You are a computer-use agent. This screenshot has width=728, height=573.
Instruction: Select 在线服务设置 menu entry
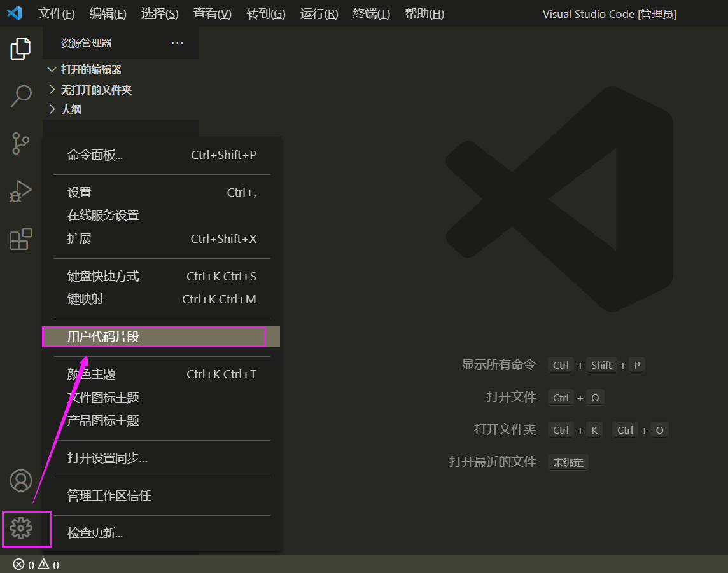click(x=162, y=216)
